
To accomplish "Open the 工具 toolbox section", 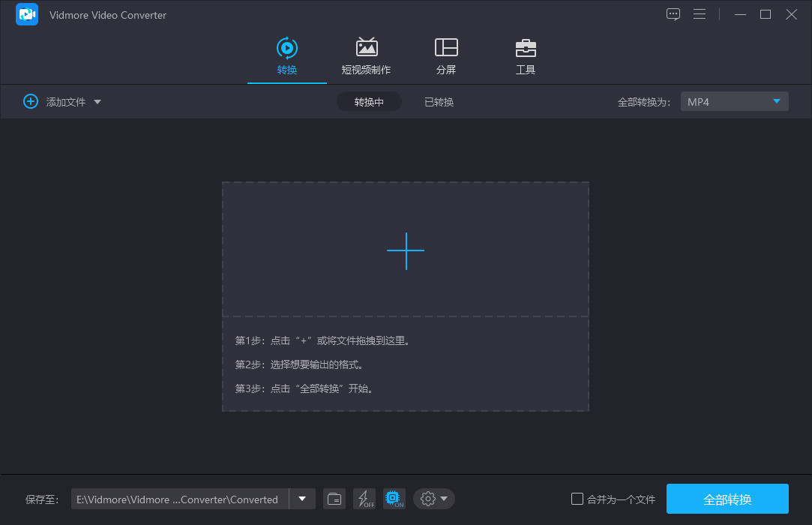I will click(x=526, y=56).
